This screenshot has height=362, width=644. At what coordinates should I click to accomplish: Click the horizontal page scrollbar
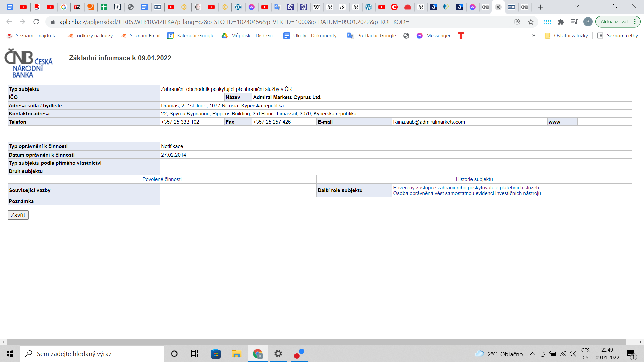pos(315,342)
